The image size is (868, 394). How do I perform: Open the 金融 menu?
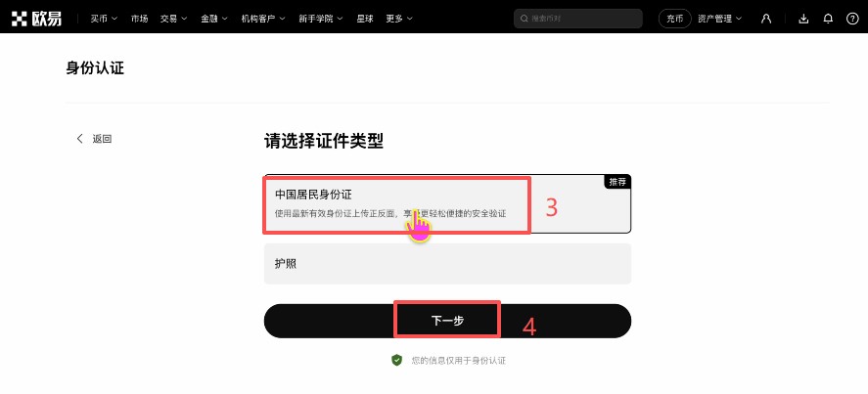(x=214, y=19)
